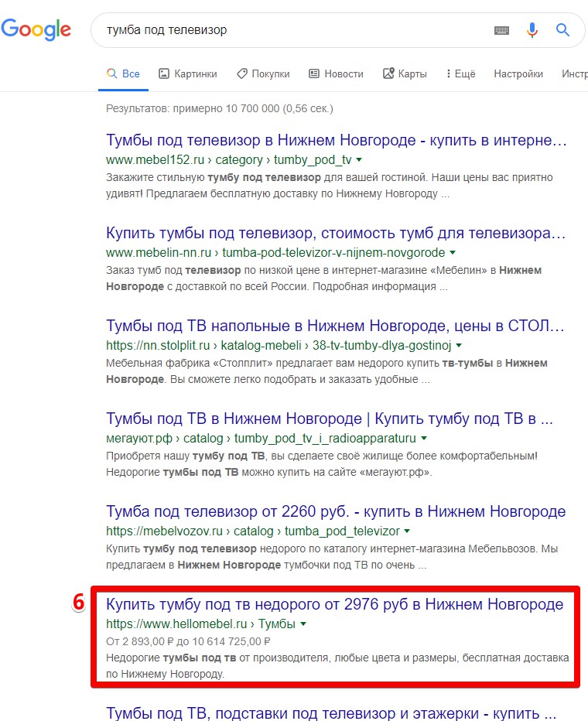Start voice search with microphone icon
588x721 pixels.
point(532,30)
